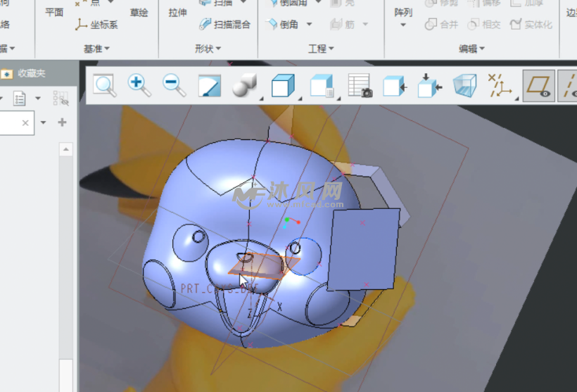
Task: Toggle datum plane display eye icon
Action: (x=538, y=86)
